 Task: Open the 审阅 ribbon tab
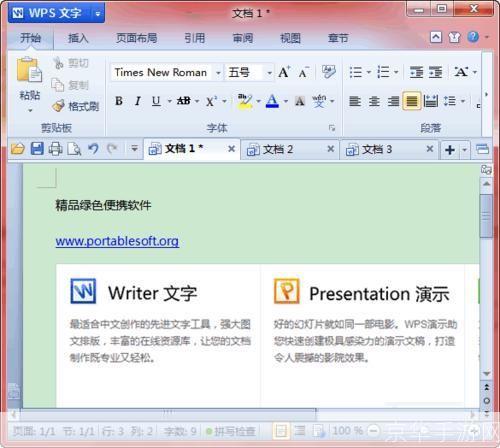point(243,38)
